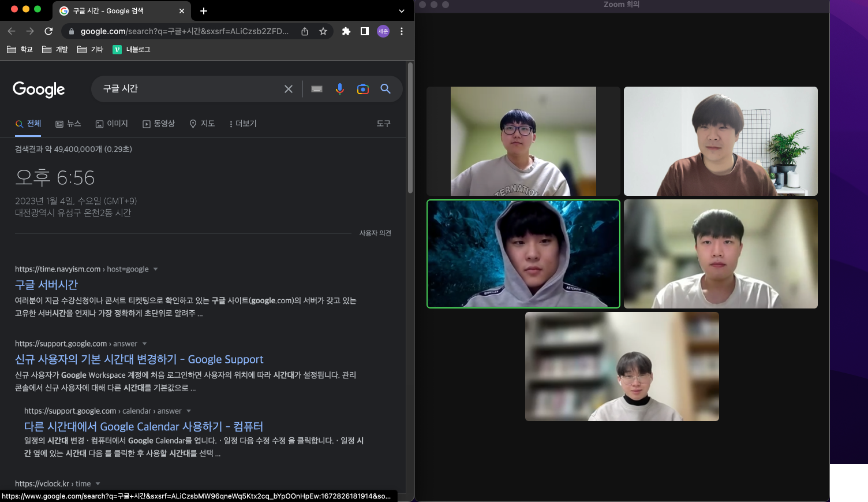Click the 검색결과 약 49,400,000개 text
The height and width of the screenshot is (502, 868).
(73, 149)
